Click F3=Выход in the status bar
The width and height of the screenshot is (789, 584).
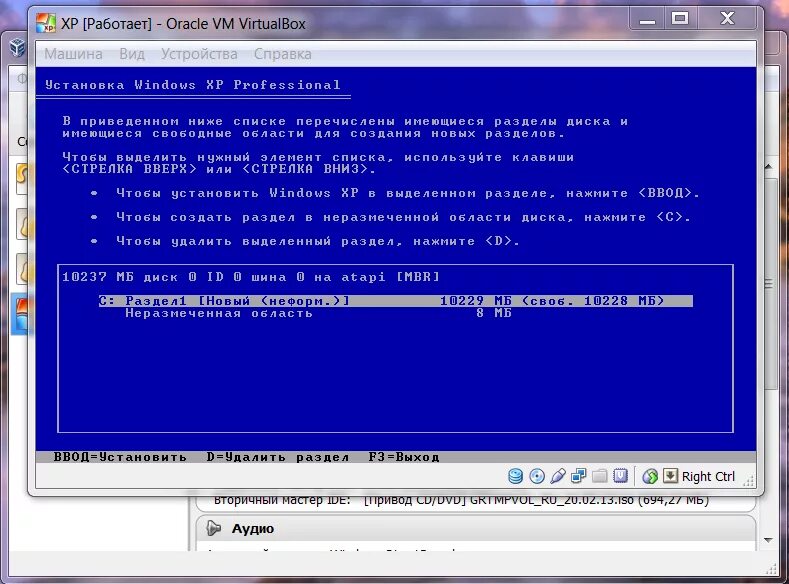coord(404,457)
